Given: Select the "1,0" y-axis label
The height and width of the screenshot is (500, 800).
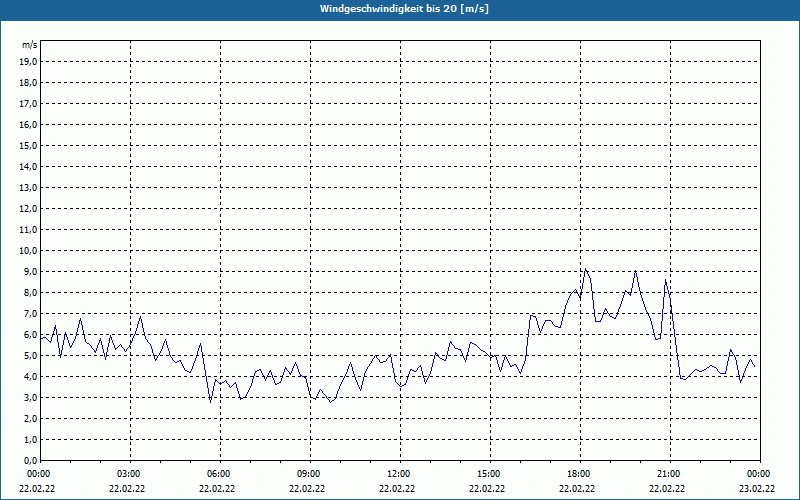Looking at the screenshot, I should (x=30, y=439).
